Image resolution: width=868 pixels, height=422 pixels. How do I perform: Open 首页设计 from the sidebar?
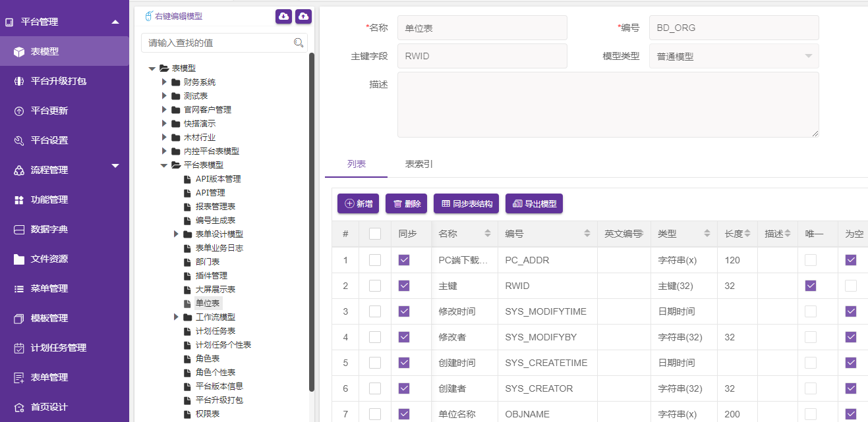[x=49, y=407]
